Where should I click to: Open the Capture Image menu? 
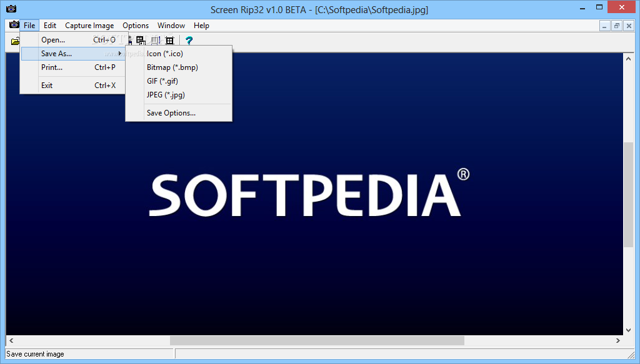pos(89,25)
